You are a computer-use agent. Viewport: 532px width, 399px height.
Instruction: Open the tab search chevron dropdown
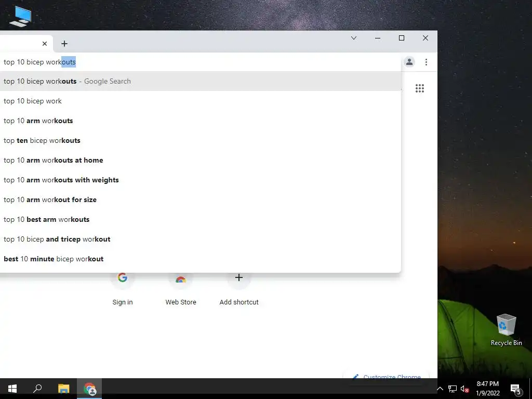click(x=353, y=38)
